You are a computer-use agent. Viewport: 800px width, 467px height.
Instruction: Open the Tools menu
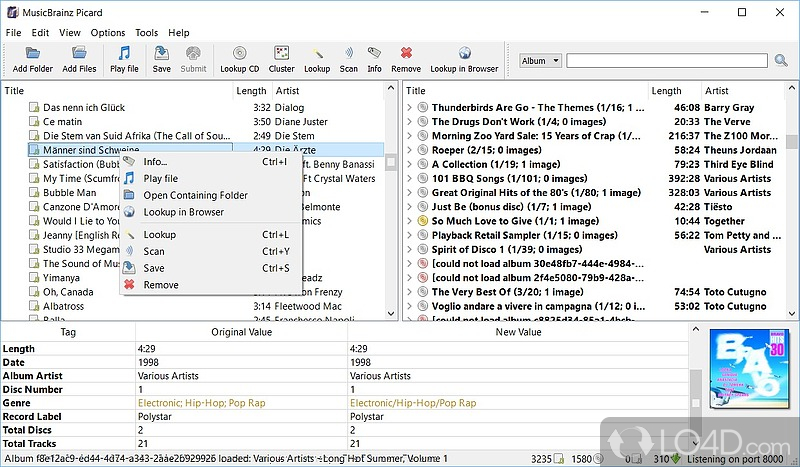146,33
